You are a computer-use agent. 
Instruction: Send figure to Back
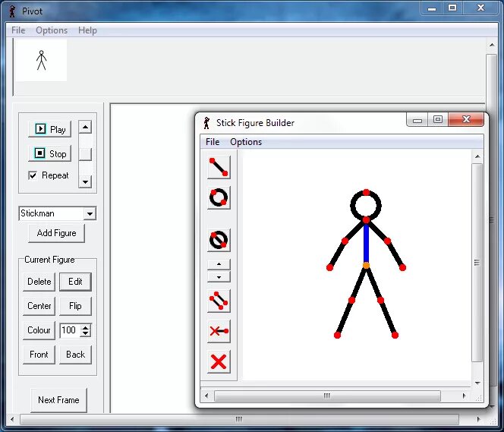click(x=76, y=355)
